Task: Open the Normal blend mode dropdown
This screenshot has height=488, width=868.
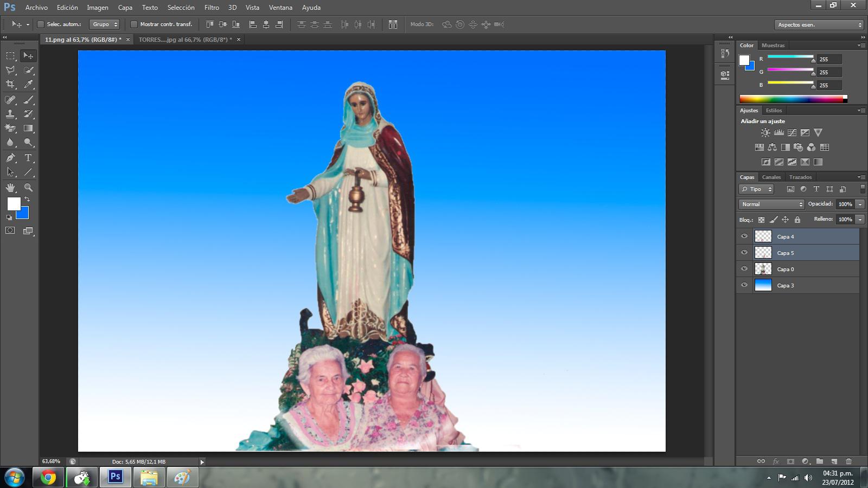Action: coord(771,204)
